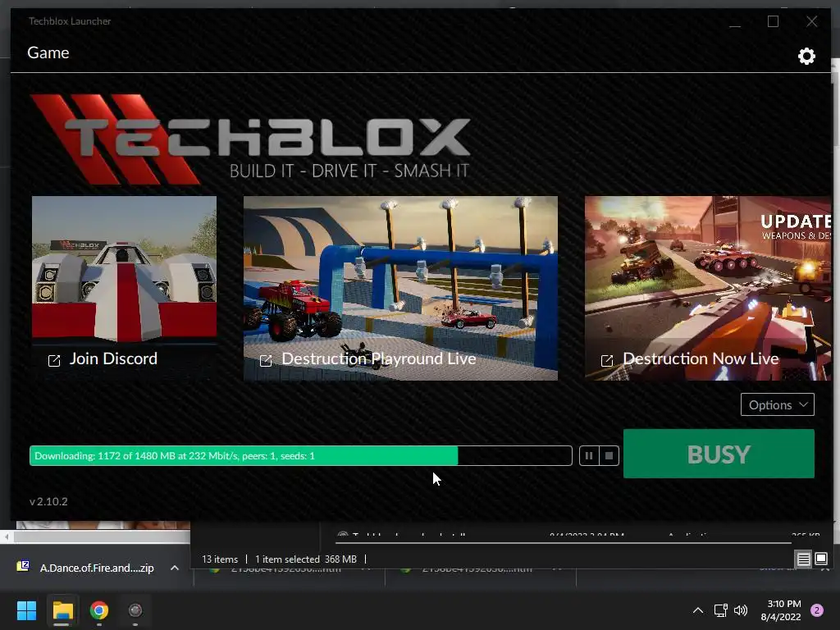This screenshot has height=630, width=840.
Task: Click the Join Discord link text
Action: 113,358
